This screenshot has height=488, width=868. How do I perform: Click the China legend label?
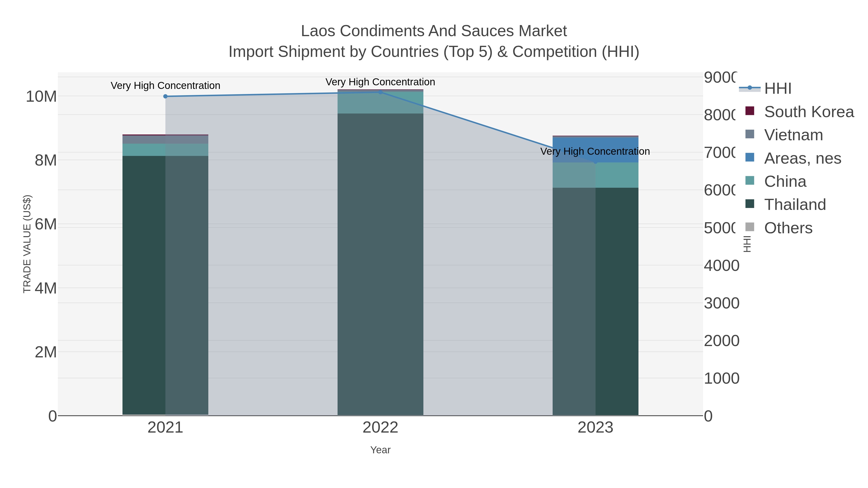(785, 181)
